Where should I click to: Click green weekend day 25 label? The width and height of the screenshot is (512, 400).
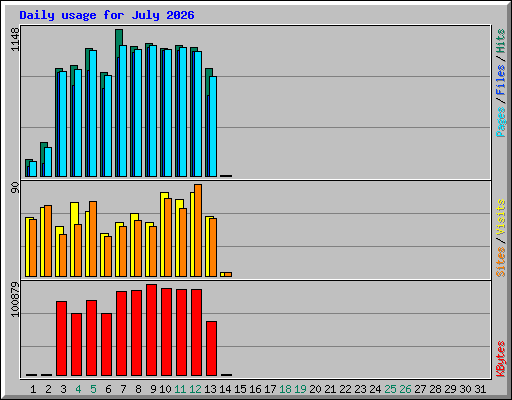coord(390,389)
